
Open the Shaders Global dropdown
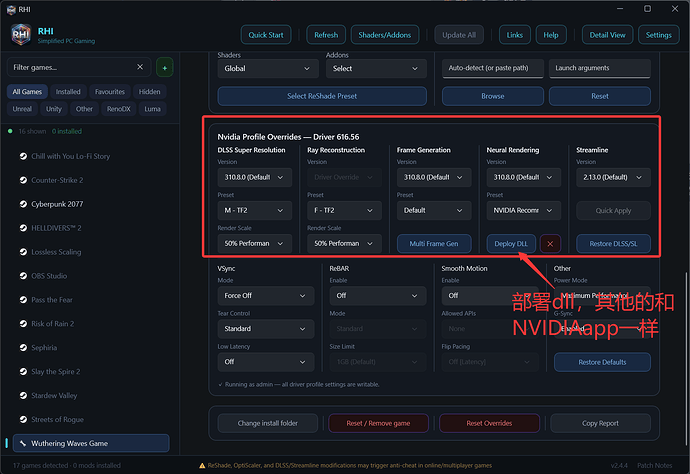coord(268,69)
